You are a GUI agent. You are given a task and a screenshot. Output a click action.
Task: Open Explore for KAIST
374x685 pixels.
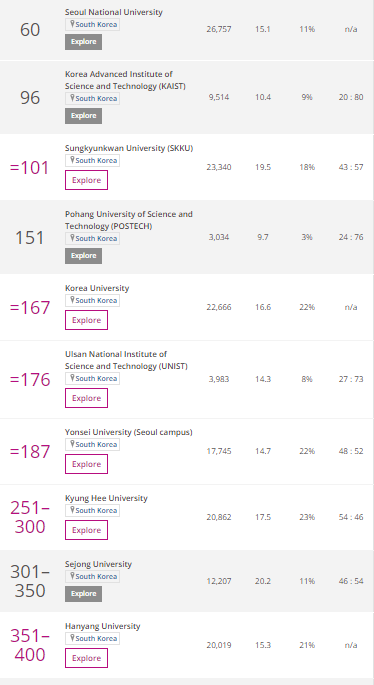pos(83,116)
